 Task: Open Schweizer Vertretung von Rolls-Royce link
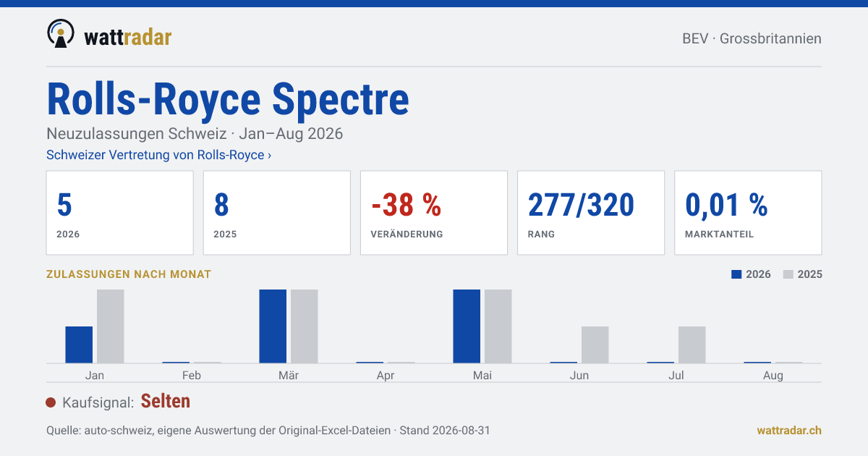(x=159, y=155)
